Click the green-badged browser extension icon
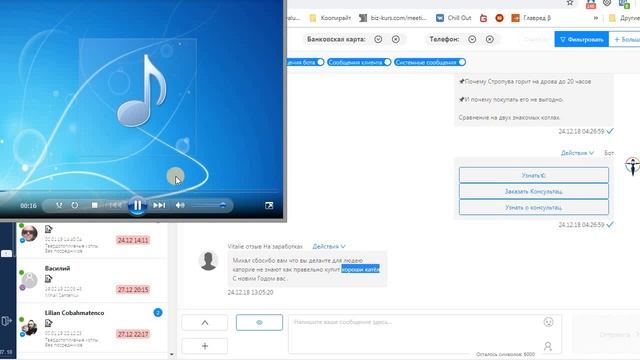Image resolution: width=640 pixels, height=360 pixels. pos(624,4)
